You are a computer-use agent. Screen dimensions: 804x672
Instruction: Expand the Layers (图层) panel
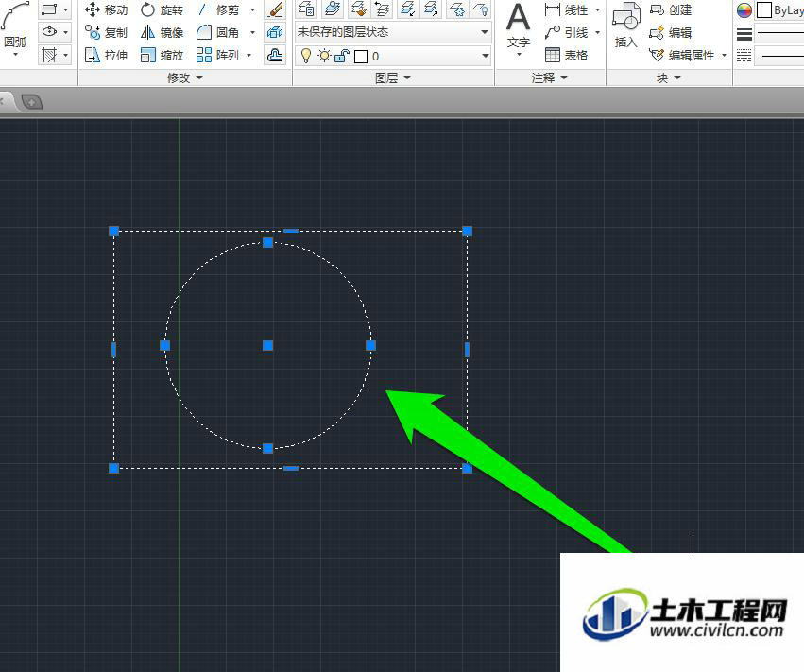[x=393, y=78]
